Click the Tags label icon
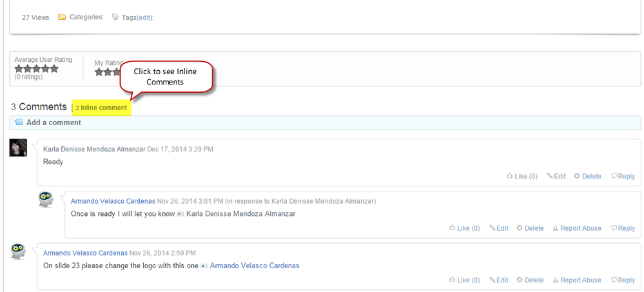Image resolution: width=644 pixels, height=292 pixels. [115, 17]
